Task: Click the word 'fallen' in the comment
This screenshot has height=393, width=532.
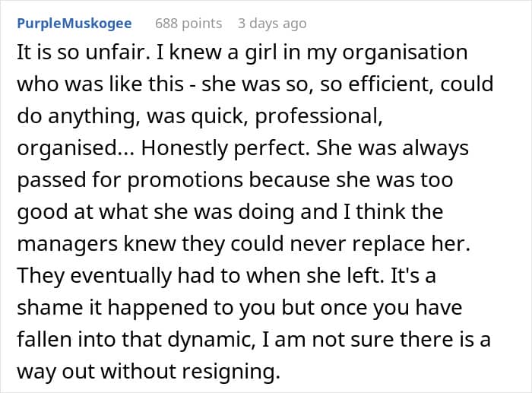Action: tap(44, 339)
